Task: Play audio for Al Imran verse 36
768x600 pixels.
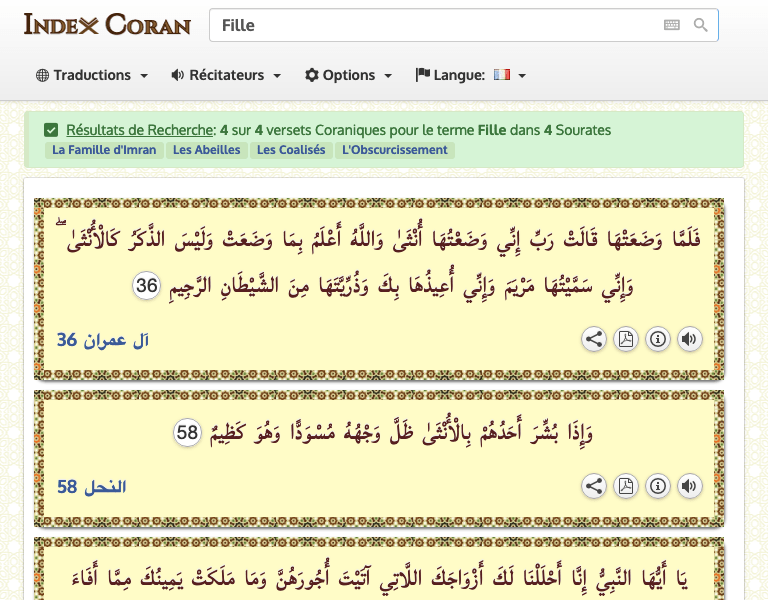Action: click(x=689, y=339)
